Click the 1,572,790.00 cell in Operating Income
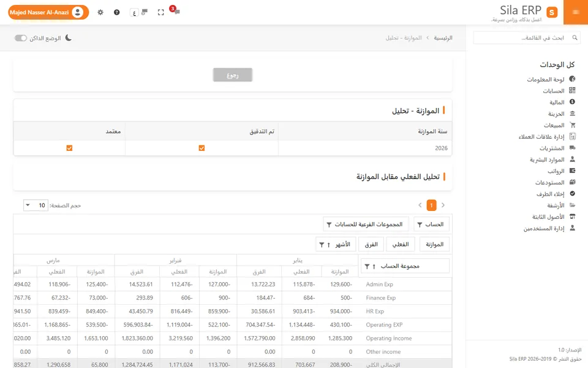Screen dimensions: 588x368 pos(260,339)
